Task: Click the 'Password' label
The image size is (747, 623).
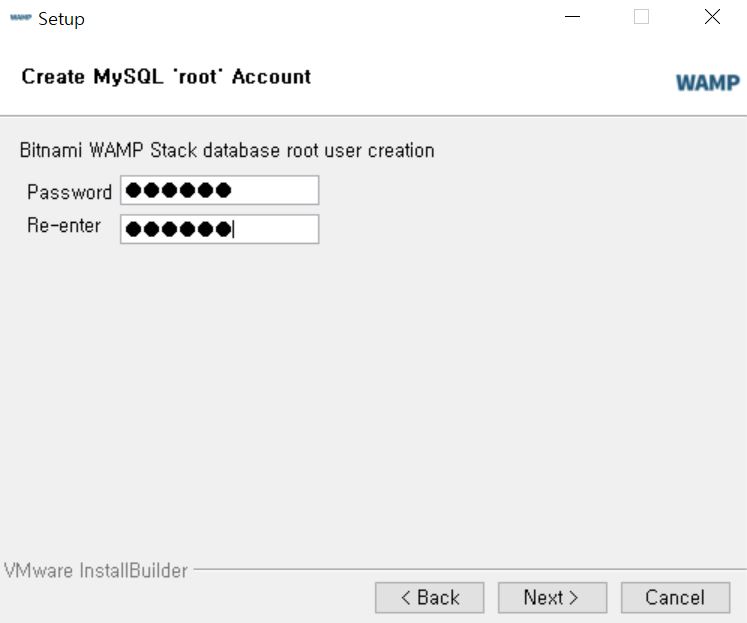Action: click(70, 192)
